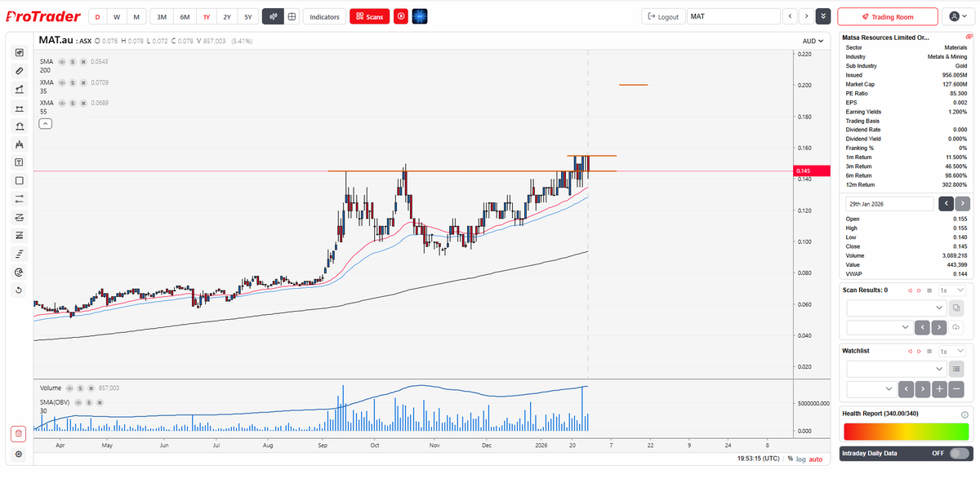The image size is (980, 483).
Task: Select the horizontal line tool
Action: tap(19, 109)
